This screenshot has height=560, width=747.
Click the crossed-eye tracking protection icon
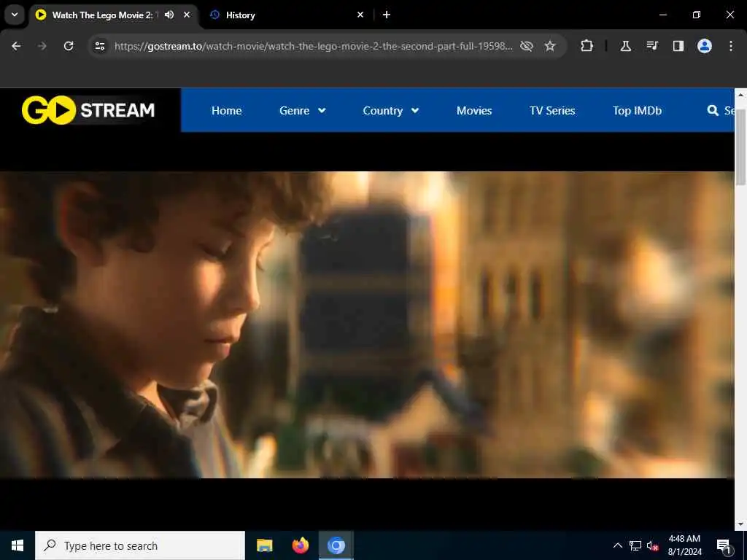click(527, 46)
